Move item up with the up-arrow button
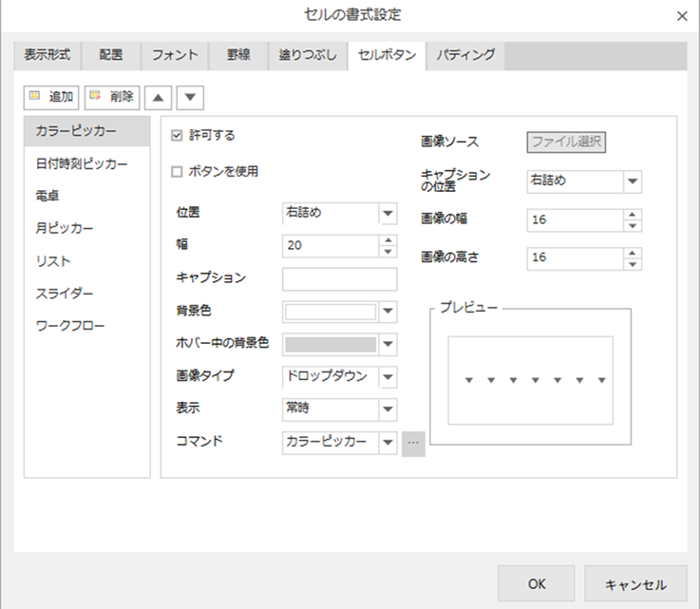This screenshot has height=609, width=700. [x=157, y=97]
